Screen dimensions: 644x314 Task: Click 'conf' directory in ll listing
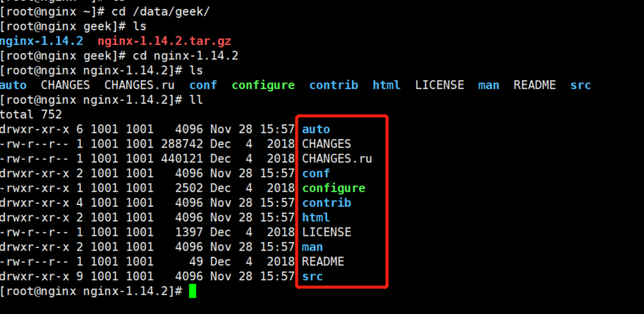coord(316,174)
